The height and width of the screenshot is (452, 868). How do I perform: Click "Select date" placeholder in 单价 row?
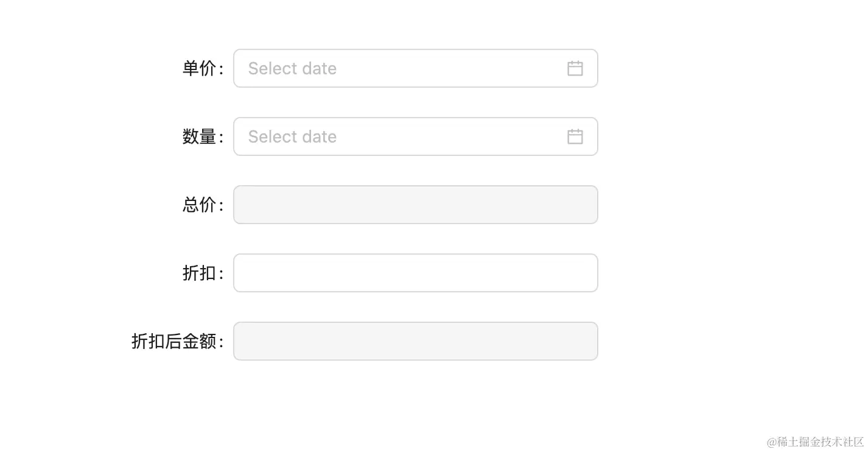[292, 68]
